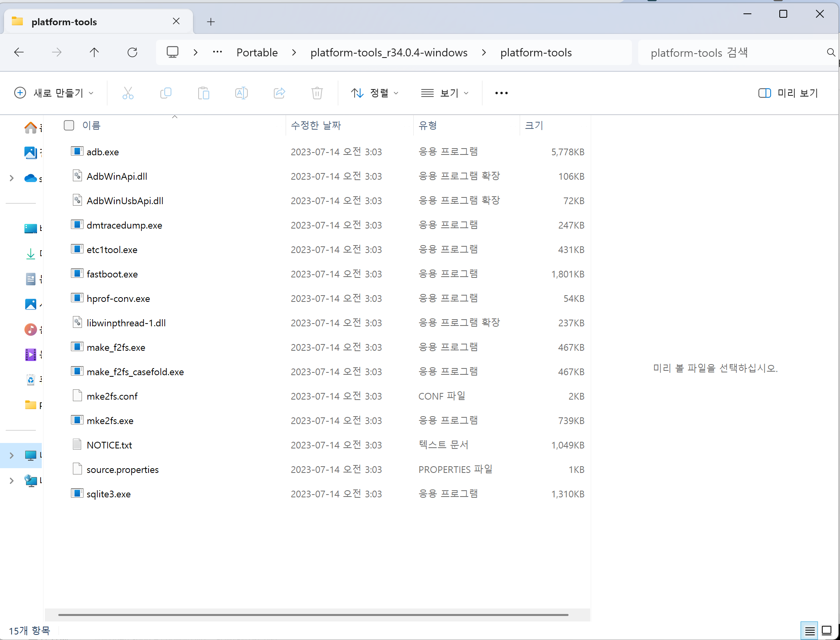This screenshot has height=640, width=840.
Task: Click the Copy icon in toolbar
Action: tap(166, 93)
